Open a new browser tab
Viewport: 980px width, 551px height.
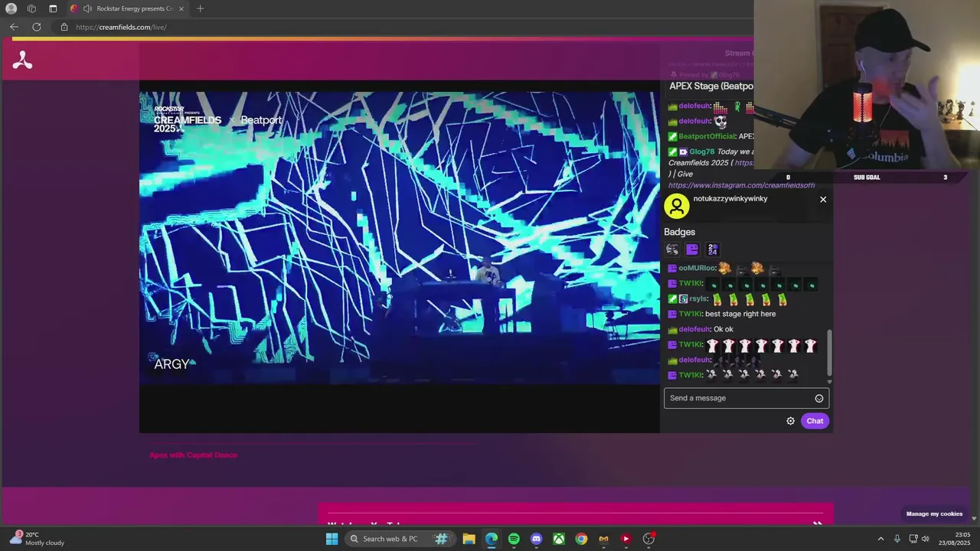tap(200, 8)
